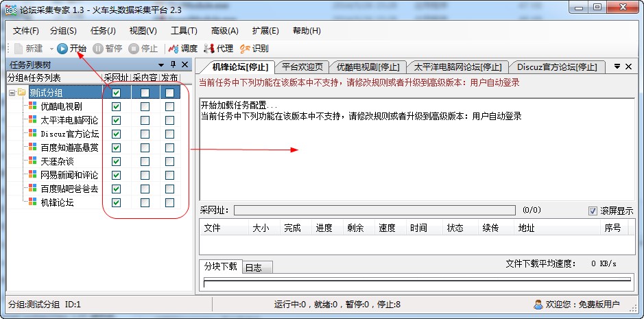Click the icon beside 优酷电视剧 task
644x319 pixels.
[32, 106]
